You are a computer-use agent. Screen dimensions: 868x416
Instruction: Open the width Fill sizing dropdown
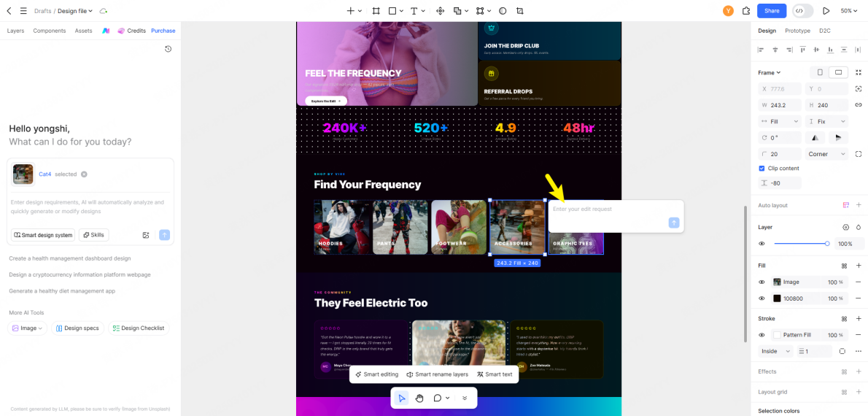(780, 121)
